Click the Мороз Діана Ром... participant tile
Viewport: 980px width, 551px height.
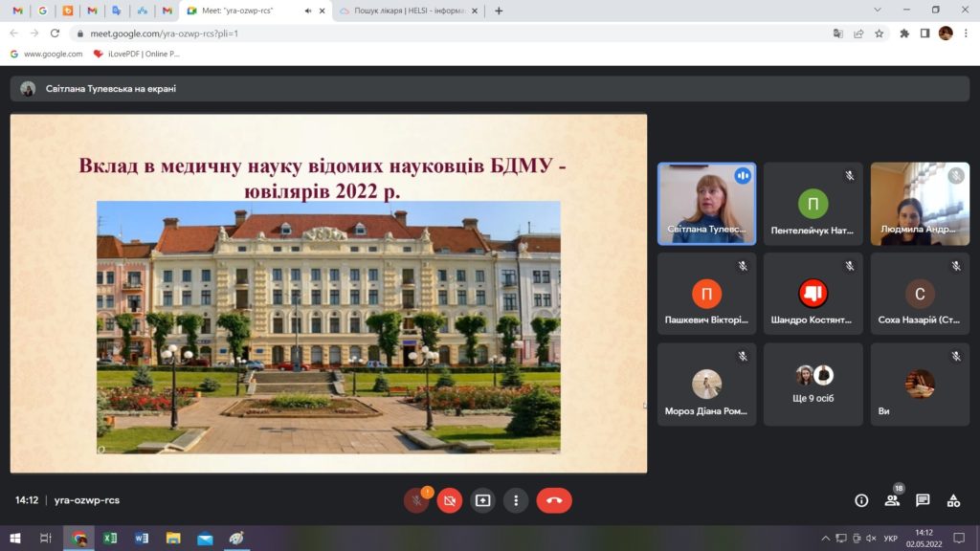point(706,385)
